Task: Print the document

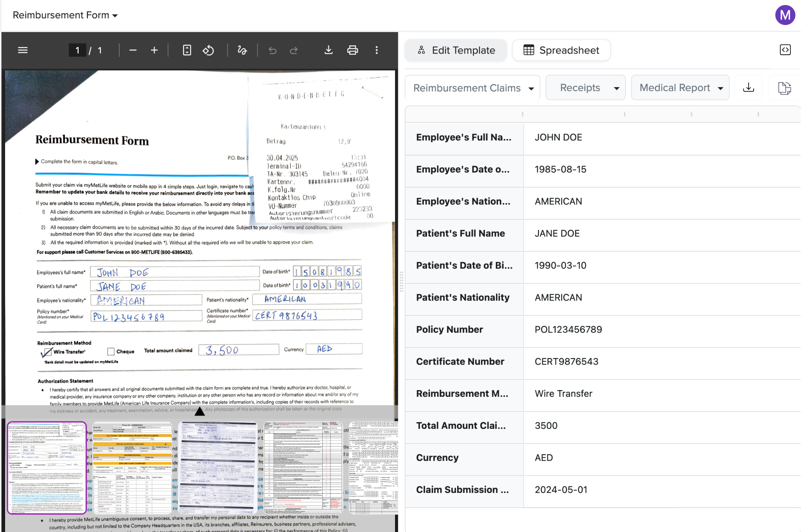Action: (x=352, y=50)
